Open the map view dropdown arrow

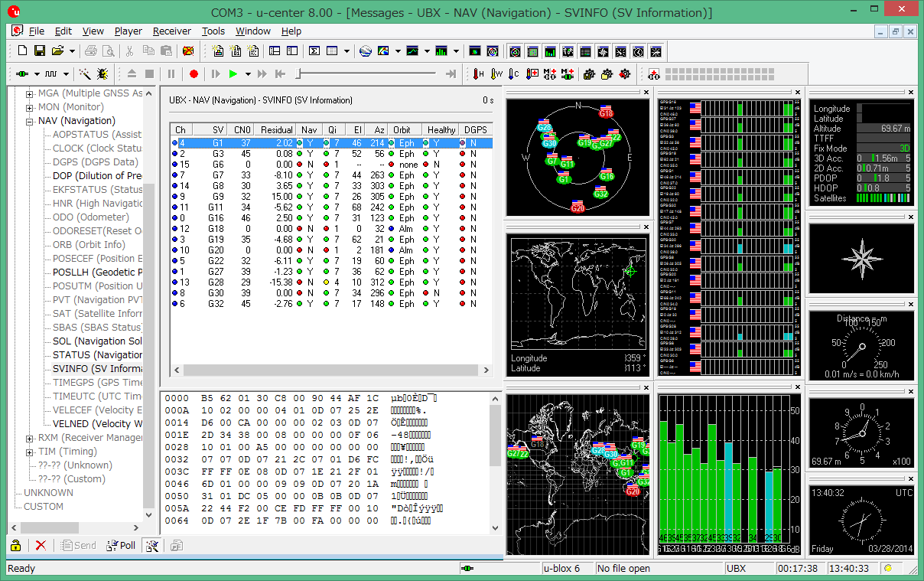pos(399,51)
